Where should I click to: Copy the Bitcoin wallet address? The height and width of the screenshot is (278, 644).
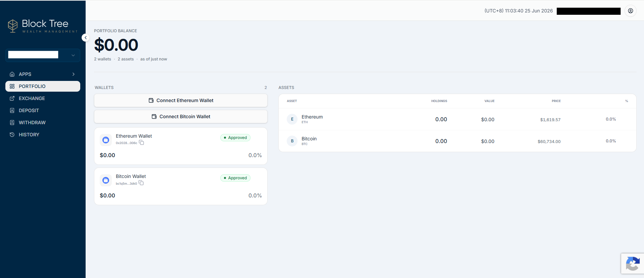click(141, 183)
